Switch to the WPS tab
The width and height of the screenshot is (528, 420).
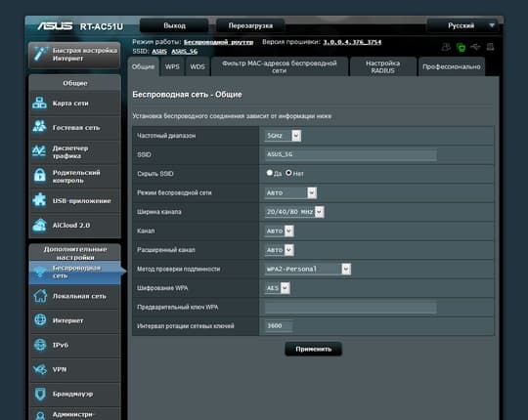point(172,66)
